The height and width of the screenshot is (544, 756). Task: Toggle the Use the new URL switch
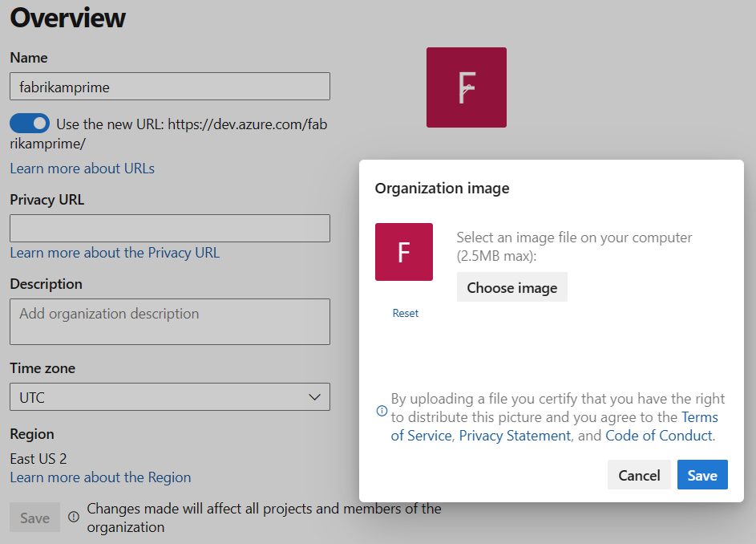pos(30,124)
